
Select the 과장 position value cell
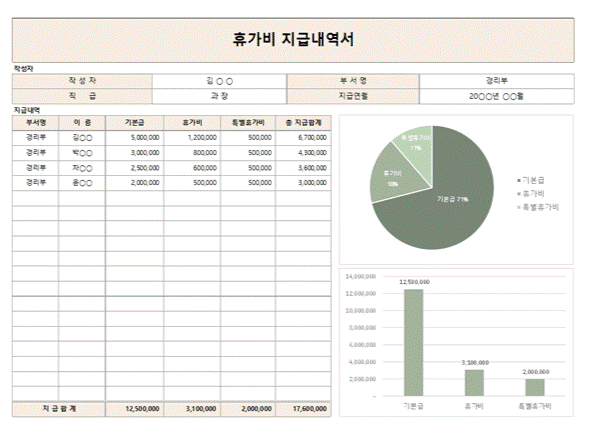220,96
